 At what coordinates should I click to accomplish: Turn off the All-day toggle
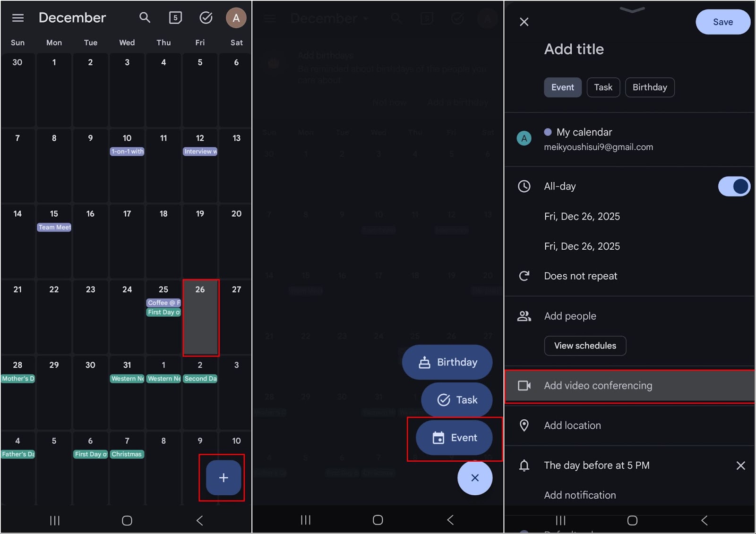pos(734,186)
